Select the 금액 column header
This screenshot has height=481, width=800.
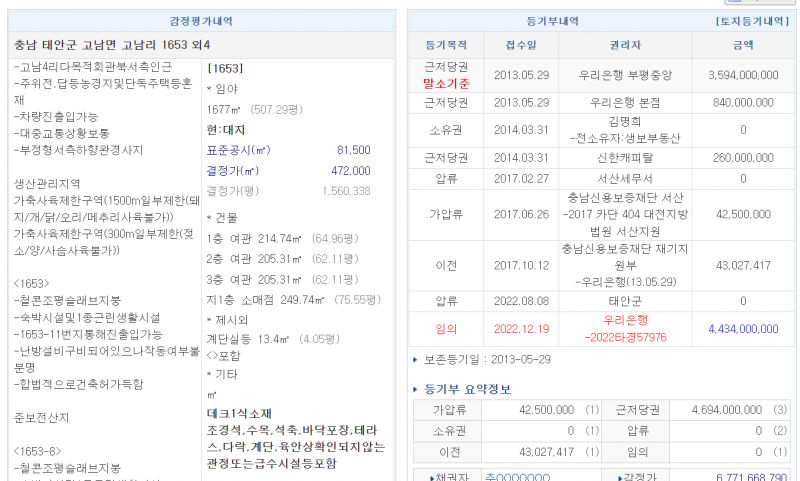click(742, 45)
